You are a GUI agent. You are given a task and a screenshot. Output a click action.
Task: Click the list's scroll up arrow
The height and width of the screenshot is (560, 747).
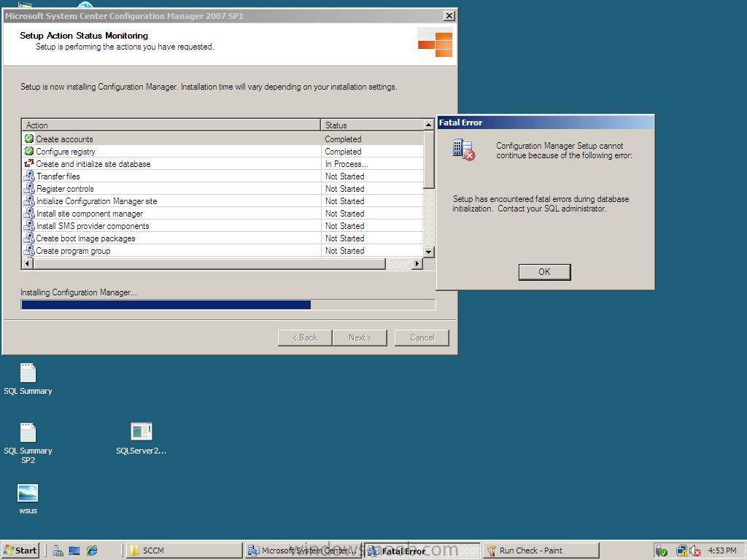click(x=429, y=125)
